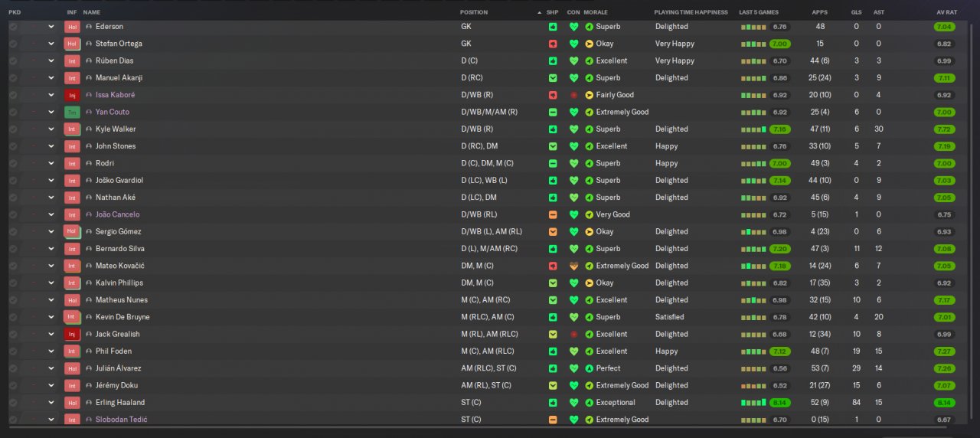980x438 pixels.
Task: Click João Cancelo's orange match sharpness icon
Action: coord(553,214)
